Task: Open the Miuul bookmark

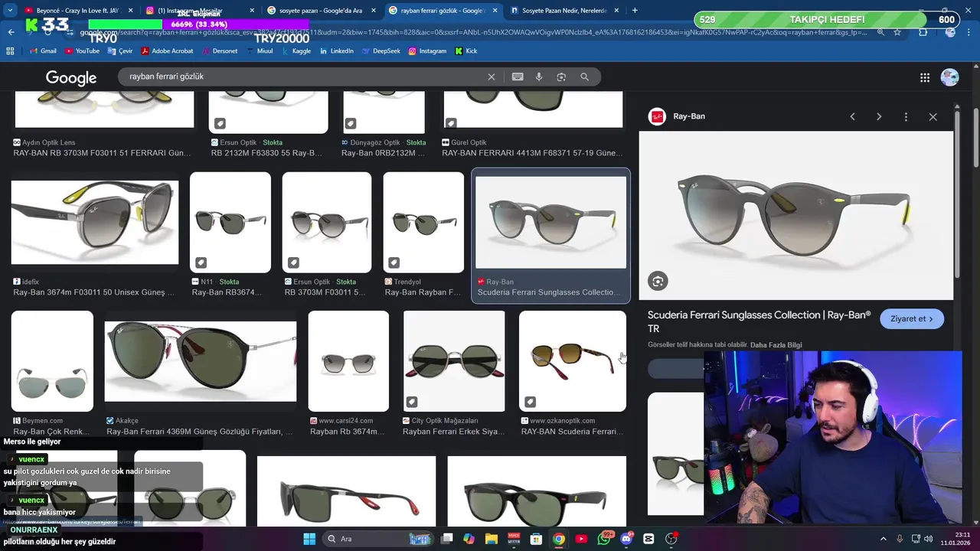Action: pos(259,51)
